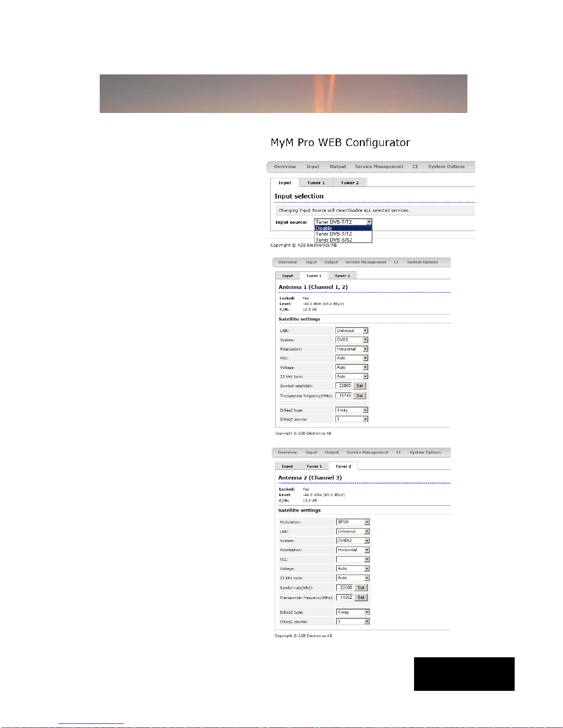Click the 'Changing Input Source will clear' warning text
The image size is (563, 728).
344,210
